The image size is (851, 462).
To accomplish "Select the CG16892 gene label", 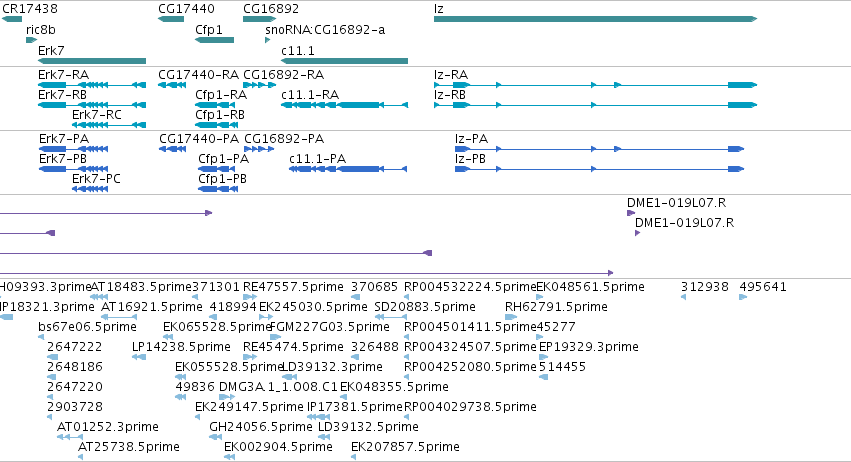I will coord(271,9).
